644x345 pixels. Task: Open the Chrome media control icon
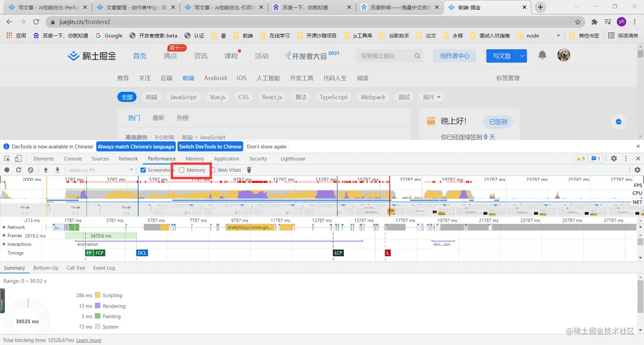tap(608, 22)
